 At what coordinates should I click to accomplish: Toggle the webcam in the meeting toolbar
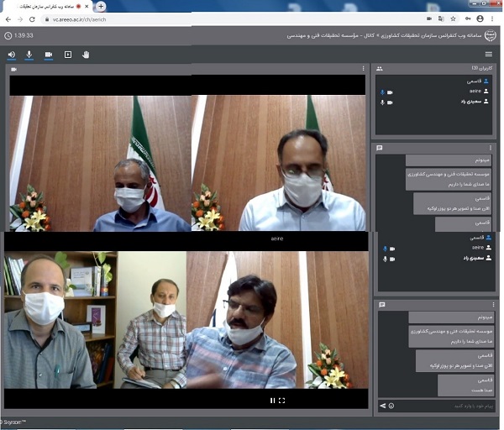pyautogui.click(x=48, y=55)
